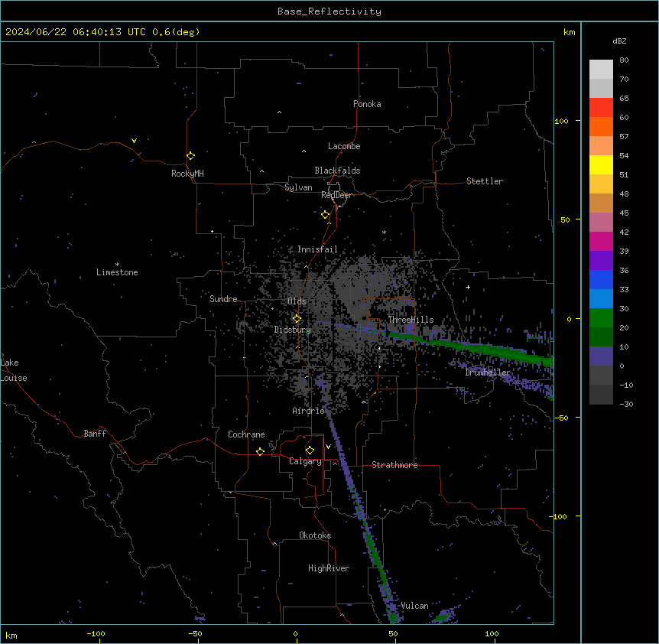Click the Sylvan label
The height and width of the screenshot is (644, 659).
pyautogui.click(x=298, y=187)
